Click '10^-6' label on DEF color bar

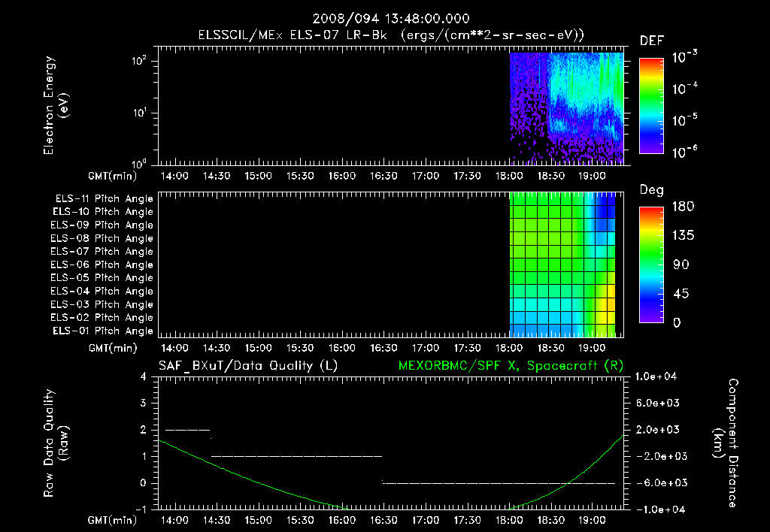tap(684, 152)
